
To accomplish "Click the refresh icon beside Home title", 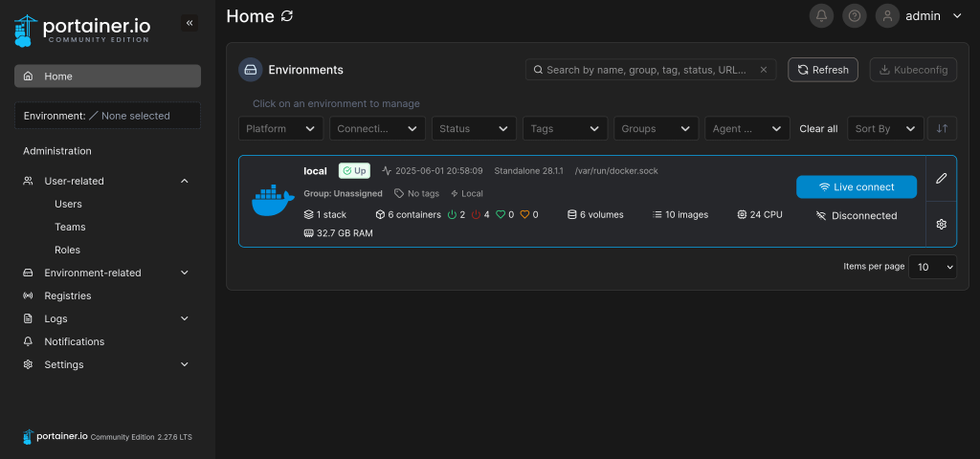I will point(287,16).
